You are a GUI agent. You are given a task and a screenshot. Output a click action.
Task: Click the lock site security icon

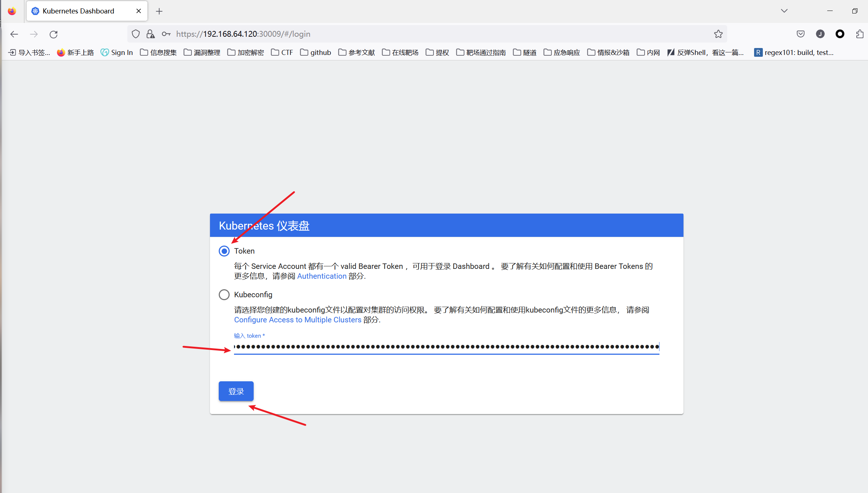coord(150,34)
